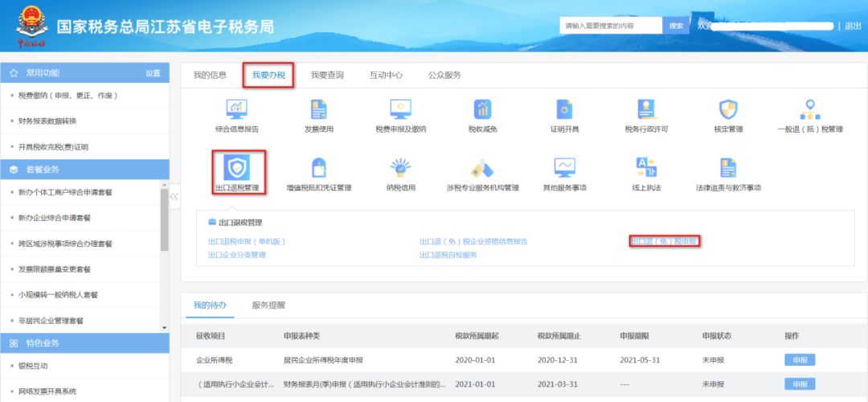Click the 发票使用 icon
This screenshot has height=402, width=868.
pos(318,109)
